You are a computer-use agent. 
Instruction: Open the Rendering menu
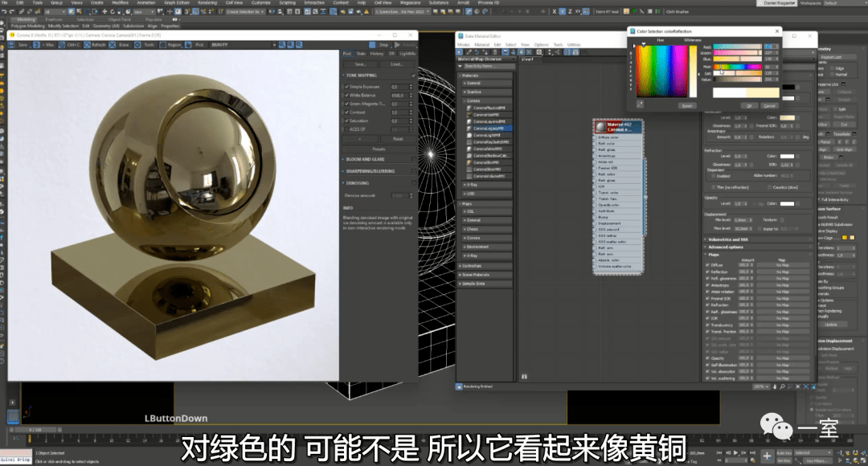[x=209, y=3]
